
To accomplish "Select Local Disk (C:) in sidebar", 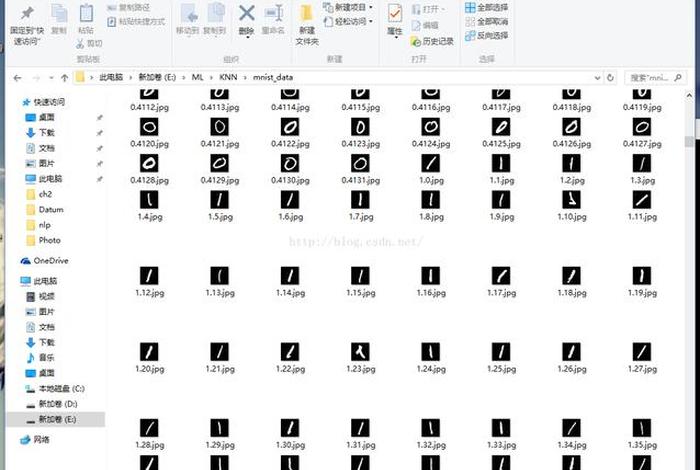I will [61, 388].
